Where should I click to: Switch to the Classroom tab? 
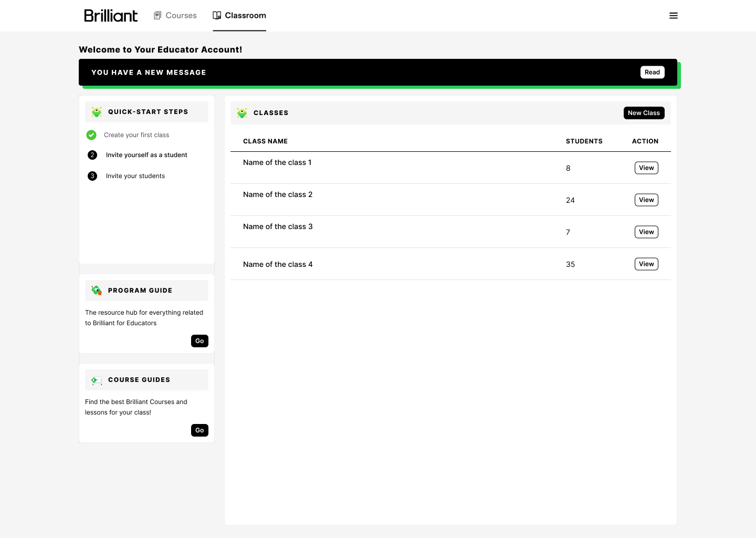239,16
